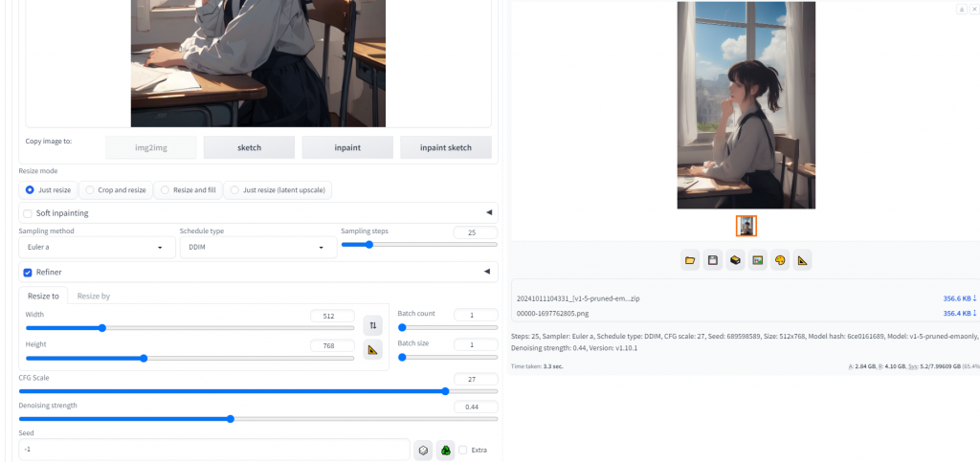Click the CFG Scale number field showing 27
The height and width of the screenshot is (462, 980).
pos(476,379)
